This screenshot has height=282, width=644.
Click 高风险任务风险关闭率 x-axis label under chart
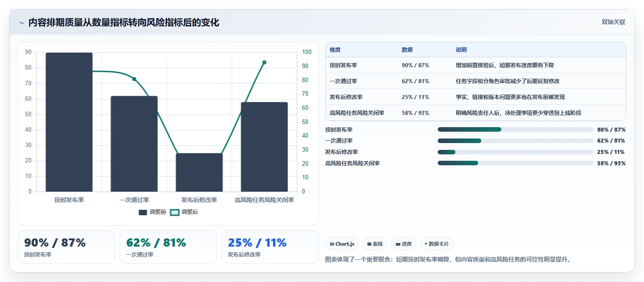tap(264, 200)
